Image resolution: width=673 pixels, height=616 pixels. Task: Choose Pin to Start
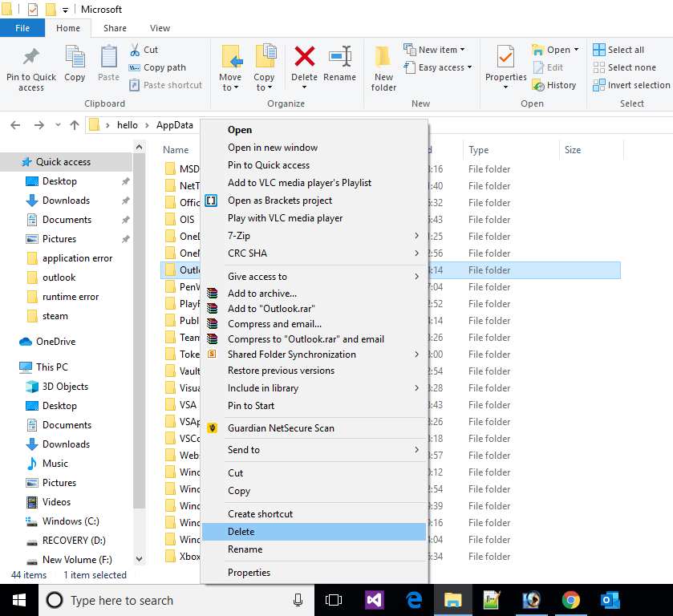click(x=314, y=406)
